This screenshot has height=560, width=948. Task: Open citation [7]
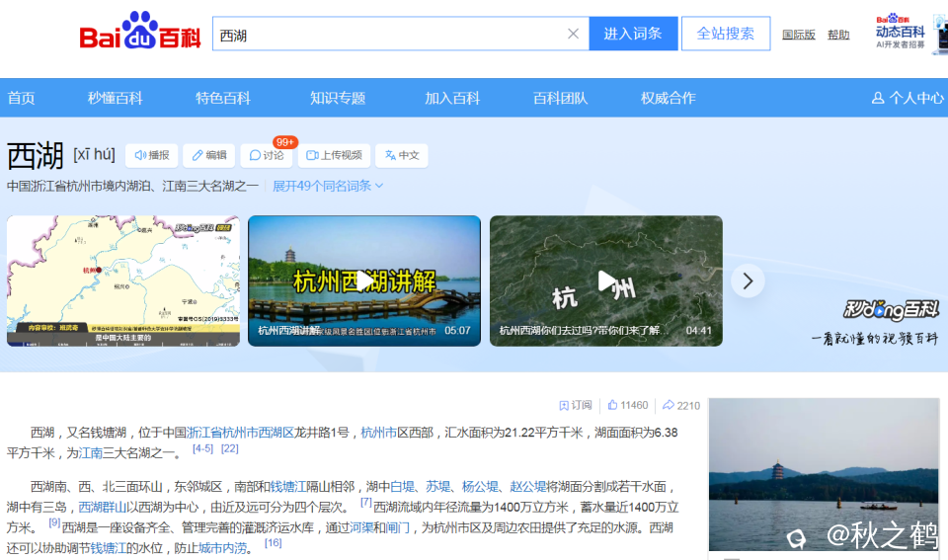point(365,502)
